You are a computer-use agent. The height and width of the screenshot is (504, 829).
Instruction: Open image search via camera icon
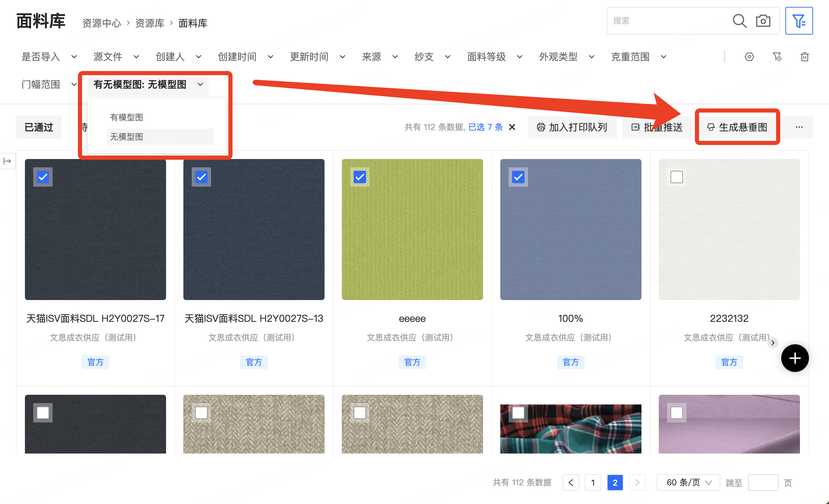[x=763, y=21]
